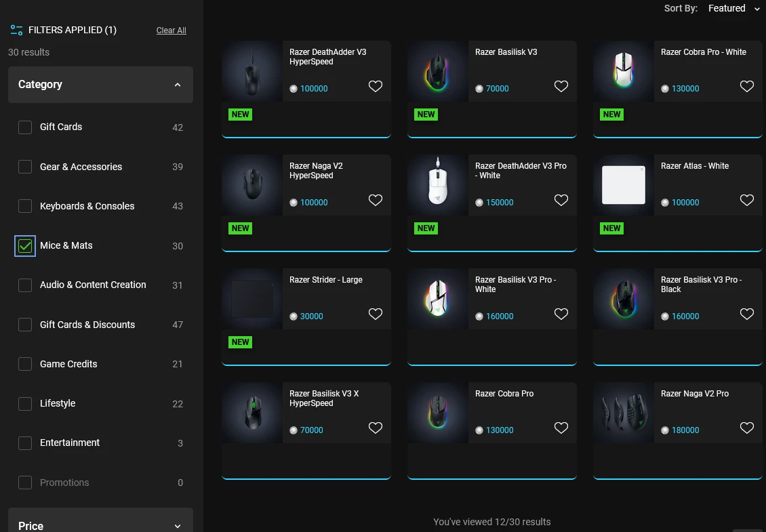Open Razer Basilisk V3 Pro - Black image

624,299
